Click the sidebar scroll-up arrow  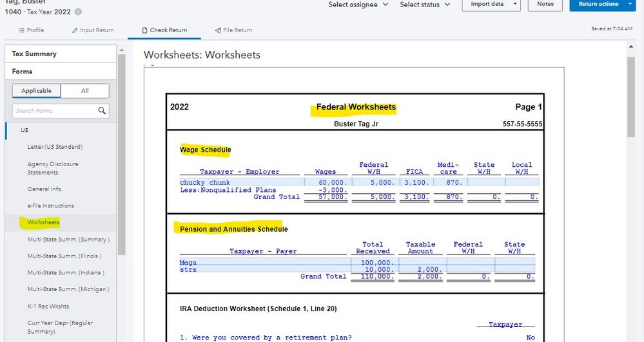121,50
